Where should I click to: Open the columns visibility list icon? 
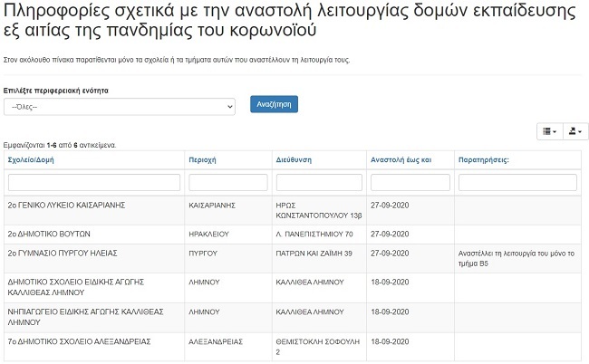click(550, 131)
